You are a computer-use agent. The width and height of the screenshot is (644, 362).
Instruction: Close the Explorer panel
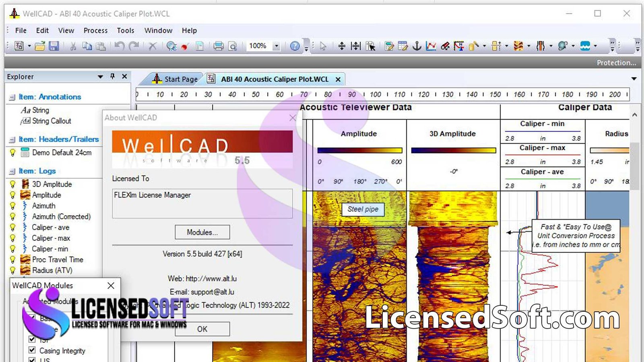[124, 76]
